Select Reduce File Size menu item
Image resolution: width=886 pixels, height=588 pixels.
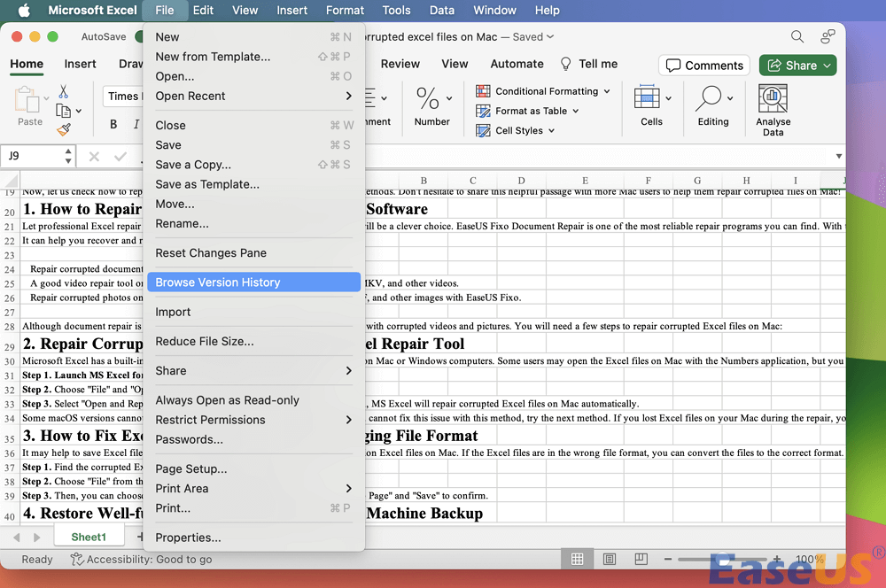(205, 341)
